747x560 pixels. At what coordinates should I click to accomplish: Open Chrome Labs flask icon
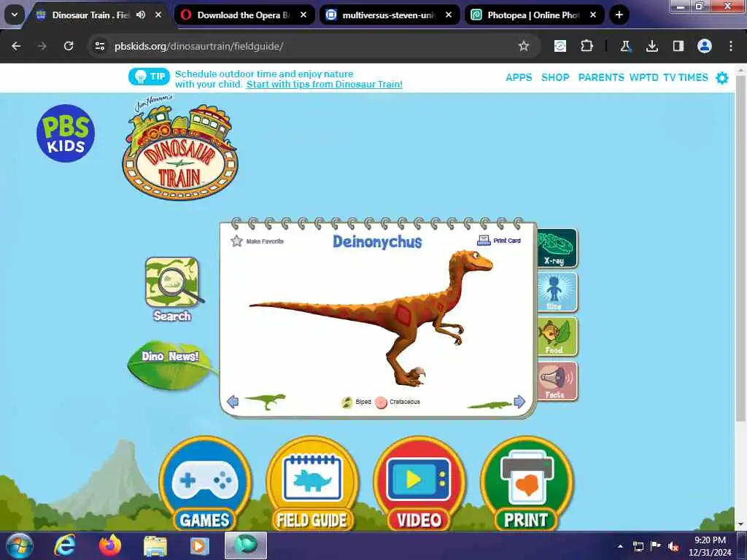point(625,46)
